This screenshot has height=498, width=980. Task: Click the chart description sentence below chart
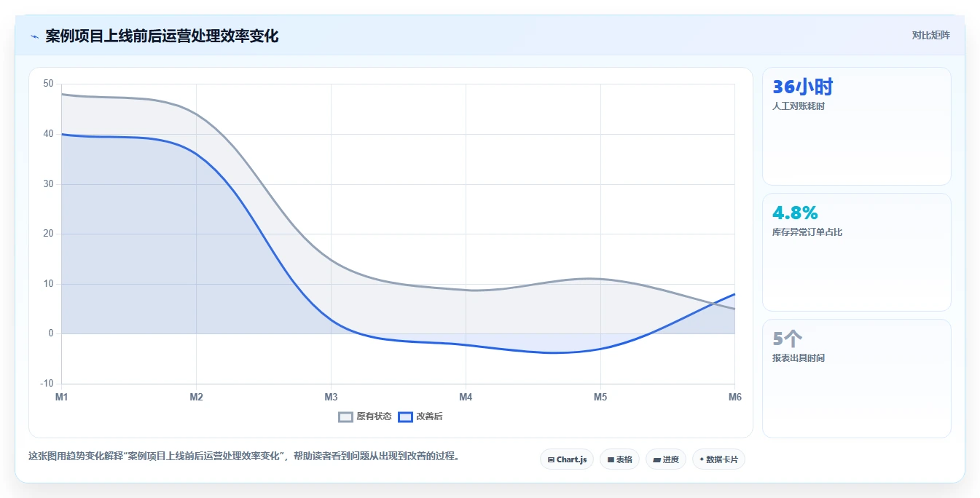pyautogui.click(x=244, y=456)
